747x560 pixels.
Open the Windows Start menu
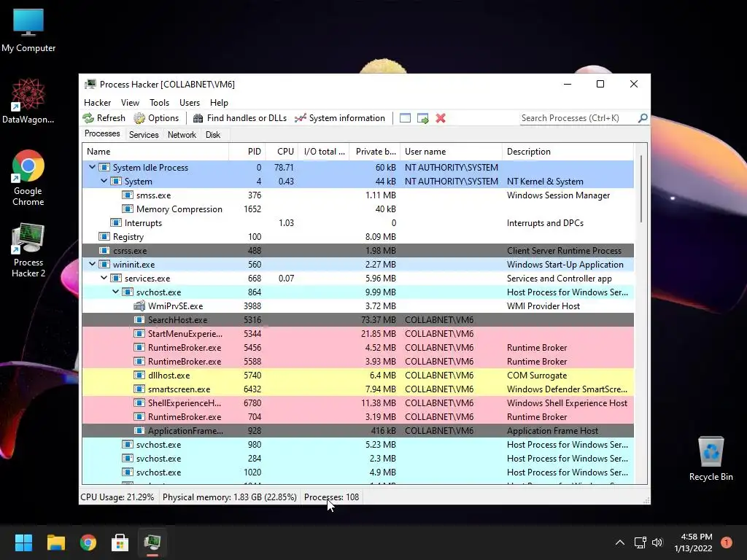[x=23, y=542]
